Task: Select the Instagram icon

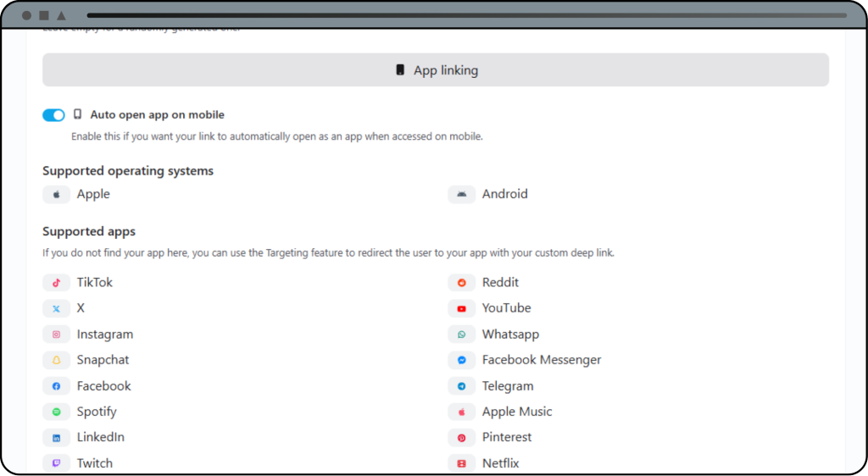Action: coord(57,335)
